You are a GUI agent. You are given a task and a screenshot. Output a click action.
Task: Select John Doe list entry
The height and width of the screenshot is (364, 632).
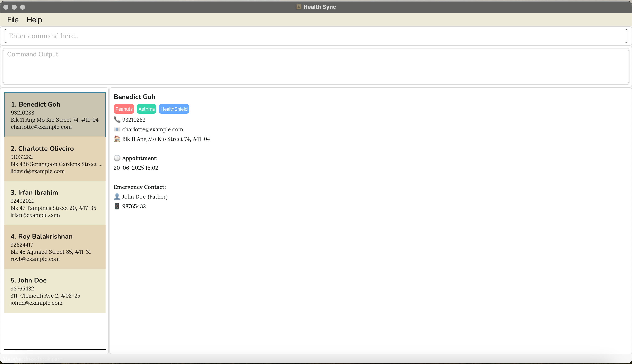[55, 291]
